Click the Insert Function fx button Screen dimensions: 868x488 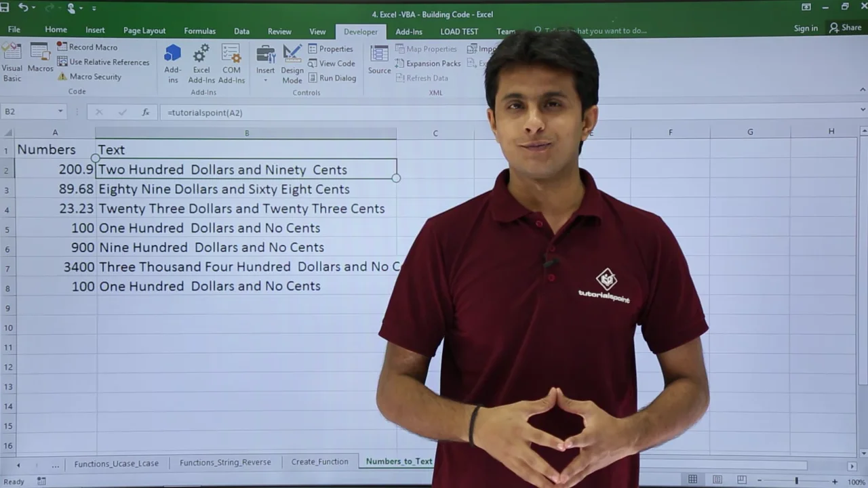(x=145, y=113)
